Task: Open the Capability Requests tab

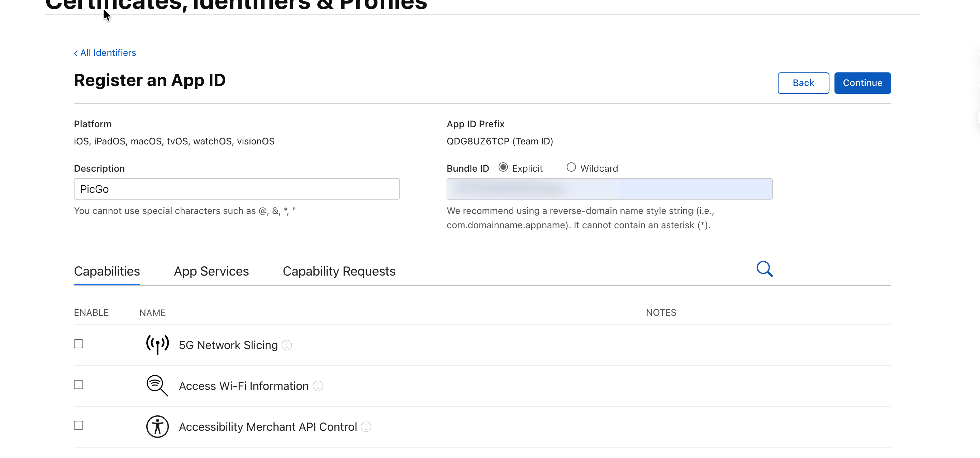Action: [339, 271]
